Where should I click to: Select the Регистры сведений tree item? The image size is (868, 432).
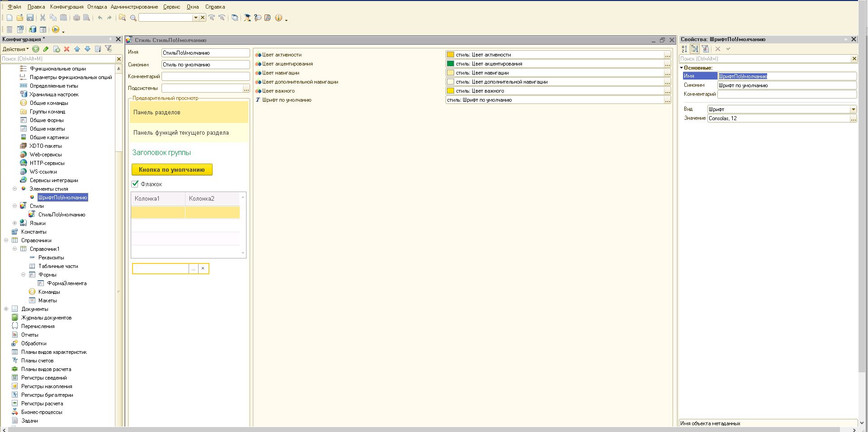pyautogui.click(x=44, y=378)
